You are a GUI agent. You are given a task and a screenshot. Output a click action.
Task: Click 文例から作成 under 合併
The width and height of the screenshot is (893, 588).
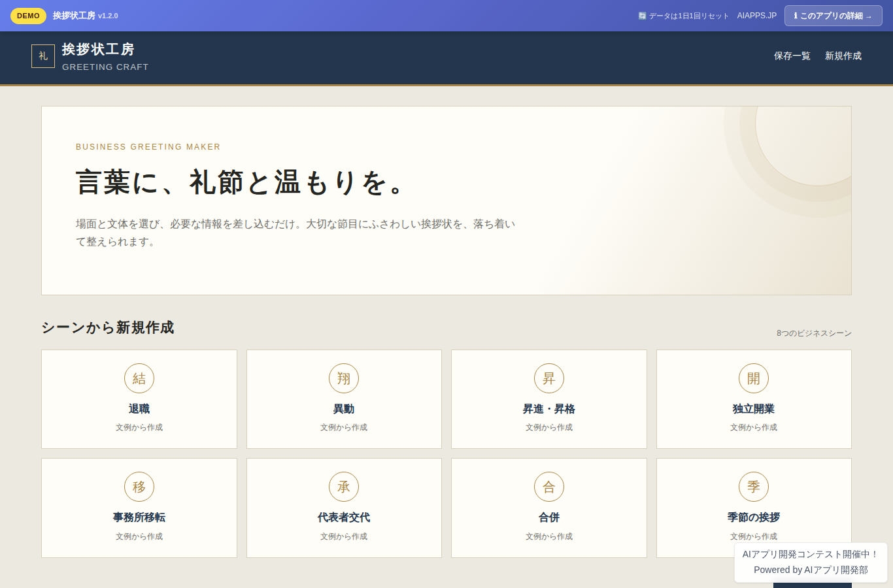point(549,536)
